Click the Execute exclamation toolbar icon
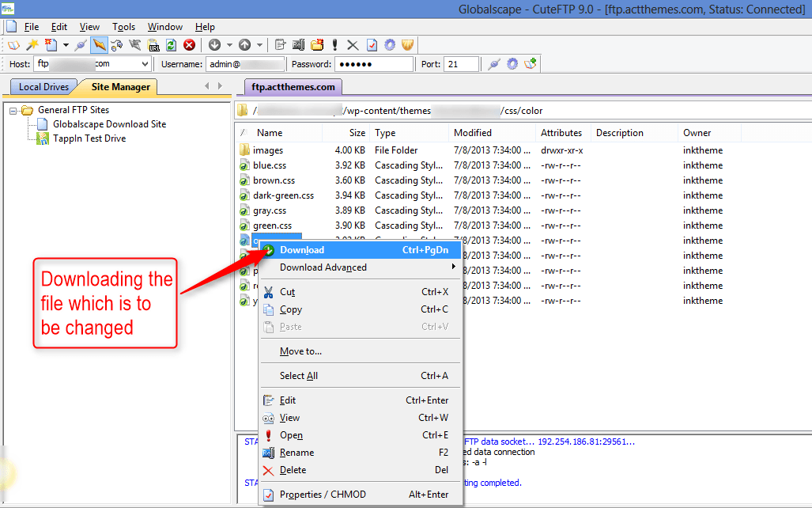This screenshot has width=812, height=508. pos(335,45)
